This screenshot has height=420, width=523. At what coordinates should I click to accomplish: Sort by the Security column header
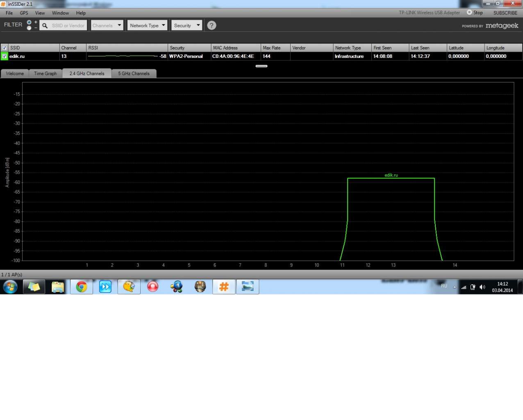[x=189, y=48]
